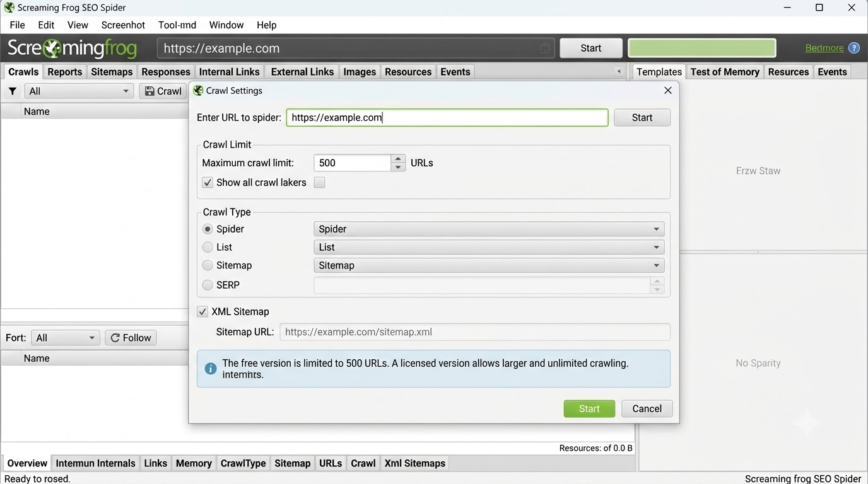Image resolution: width=868 pixels, height=484 pixels.
Task: Click the lower Name column header
Action: tap(37, 359)
